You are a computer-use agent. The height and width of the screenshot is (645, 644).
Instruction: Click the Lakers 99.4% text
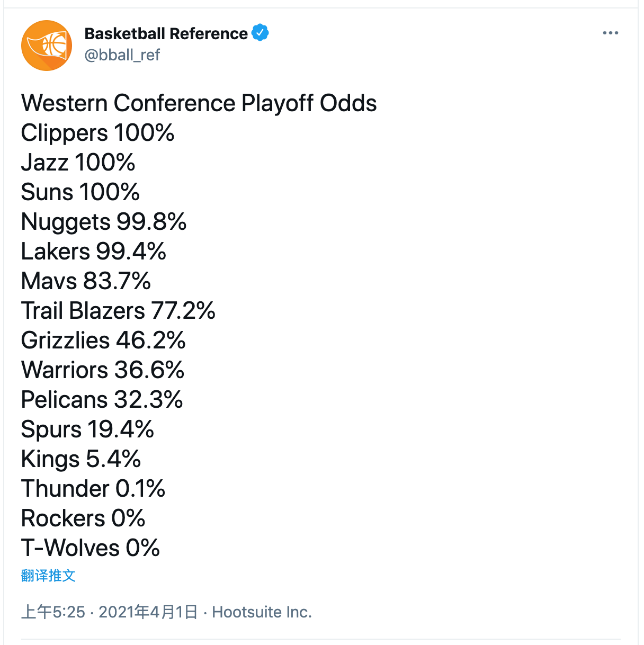94,252
